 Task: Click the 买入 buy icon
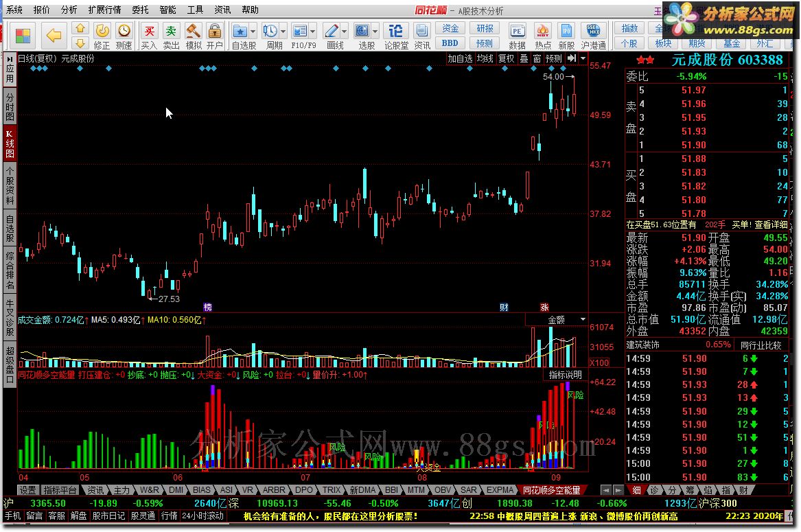[x=149, y=36]
